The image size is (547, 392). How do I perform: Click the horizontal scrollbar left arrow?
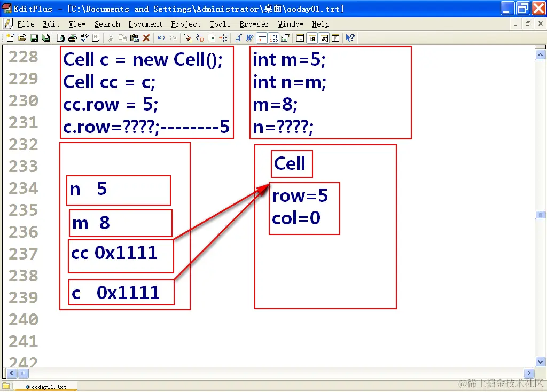[x=12, y=373]
